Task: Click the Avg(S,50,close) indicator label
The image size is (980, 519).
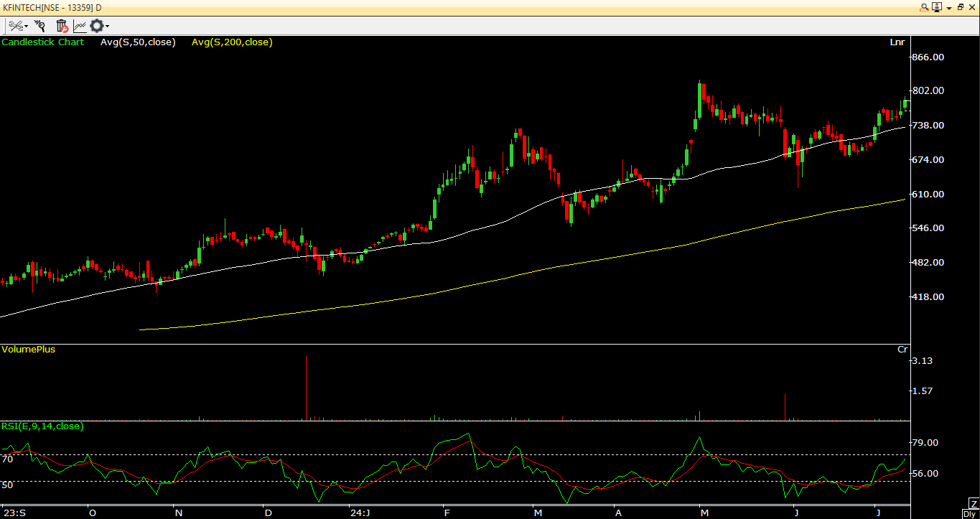Action: [x=138, y=42]
